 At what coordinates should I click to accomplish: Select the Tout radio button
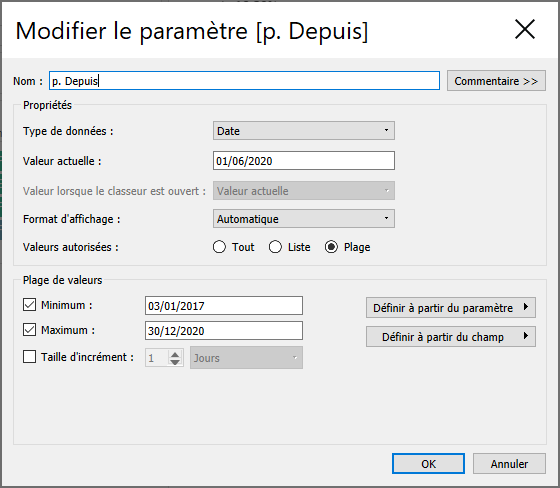(219, 247)
